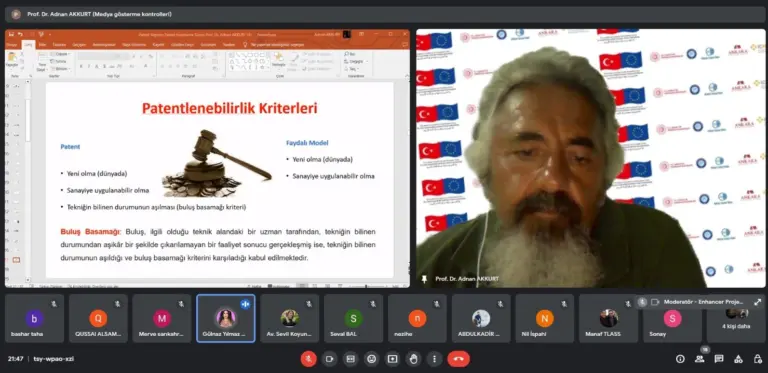Screen dimensions: 768x373
Task: Expand the Moderatör self-view tile
Action: 758,302
